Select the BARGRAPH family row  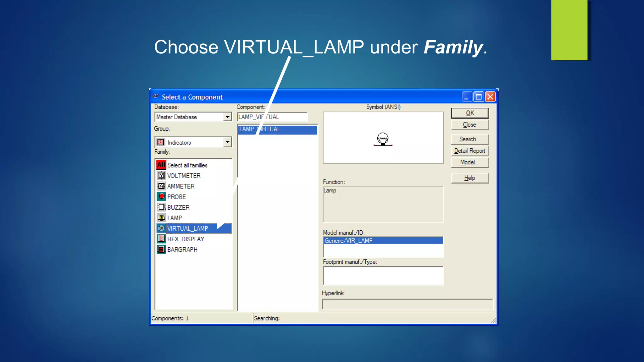pyautogui.click(x=194, y=250)
